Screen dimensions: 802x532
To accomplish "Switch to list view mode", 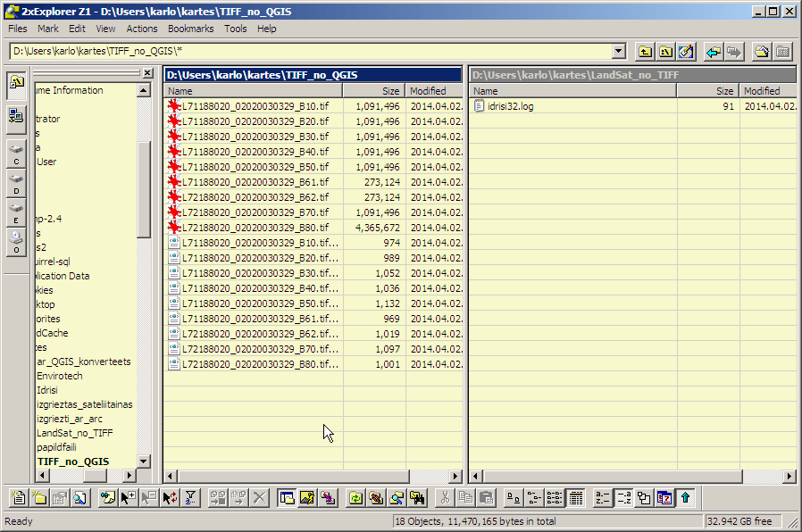I will click(x=555, y=498).
